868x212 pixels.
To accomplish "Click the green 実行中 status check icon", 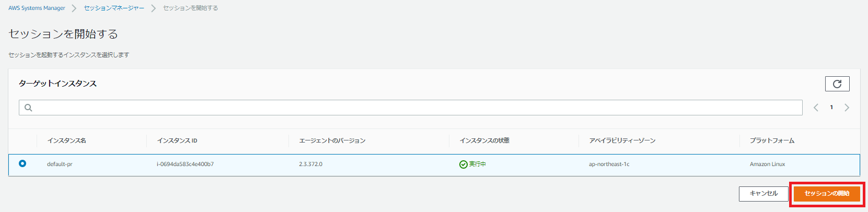I will pos(463,164).
